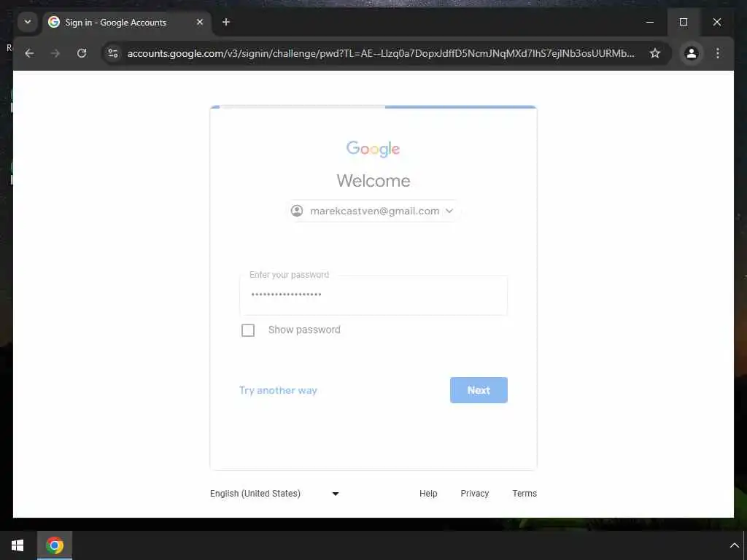Switch account via marekcastven@gmail.com chip
This screenshot has height=560, width=747.
coord(373,211)
